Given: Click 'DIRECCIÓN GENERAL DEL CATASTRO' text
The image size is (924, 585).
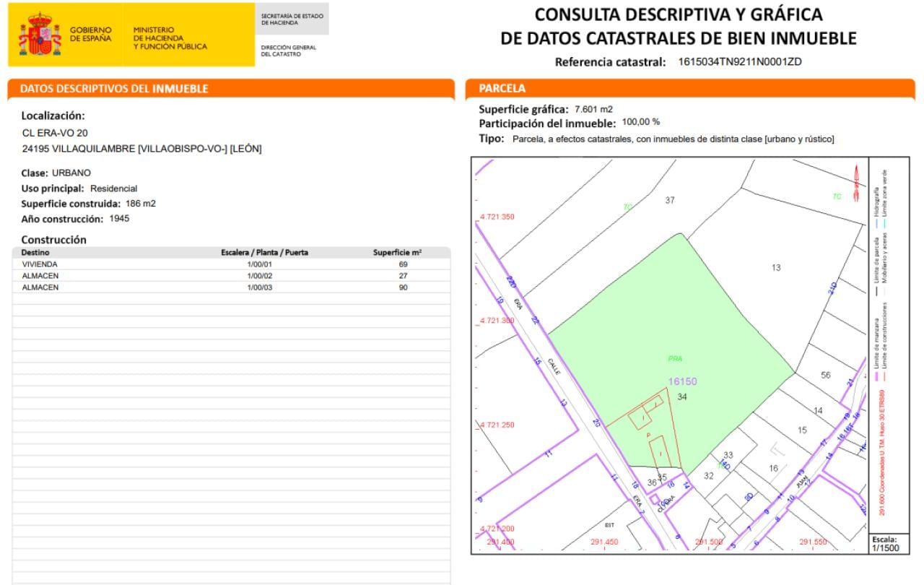Looking at the screenshot, I should (x=289, y=51).
